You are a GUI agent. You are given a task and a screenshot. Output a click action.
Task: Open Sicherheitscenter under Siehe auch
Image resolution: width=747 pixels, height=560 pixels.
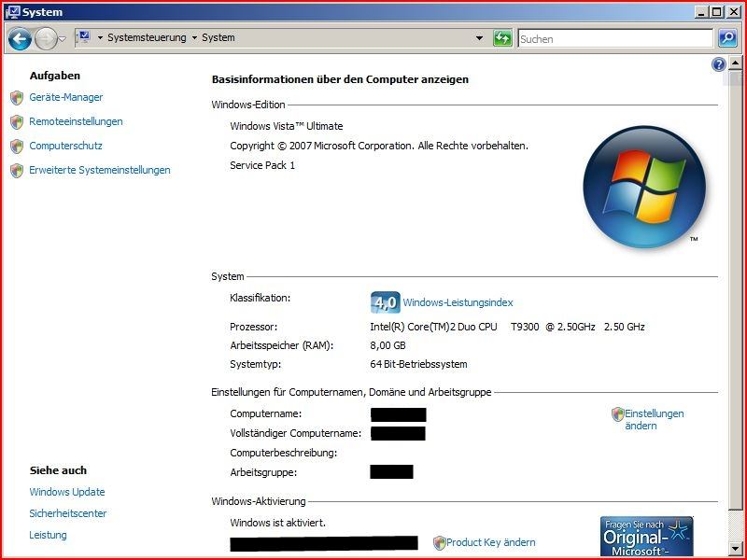point(67,513)
